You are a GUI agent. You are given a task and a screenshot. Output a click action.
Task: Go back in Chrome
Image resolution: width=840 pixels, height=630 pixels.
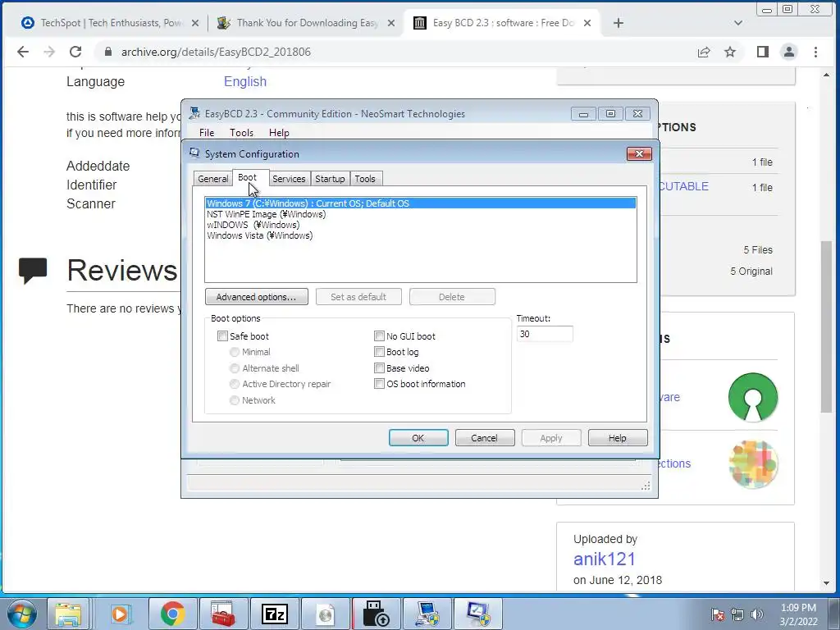tap(23, 52)
